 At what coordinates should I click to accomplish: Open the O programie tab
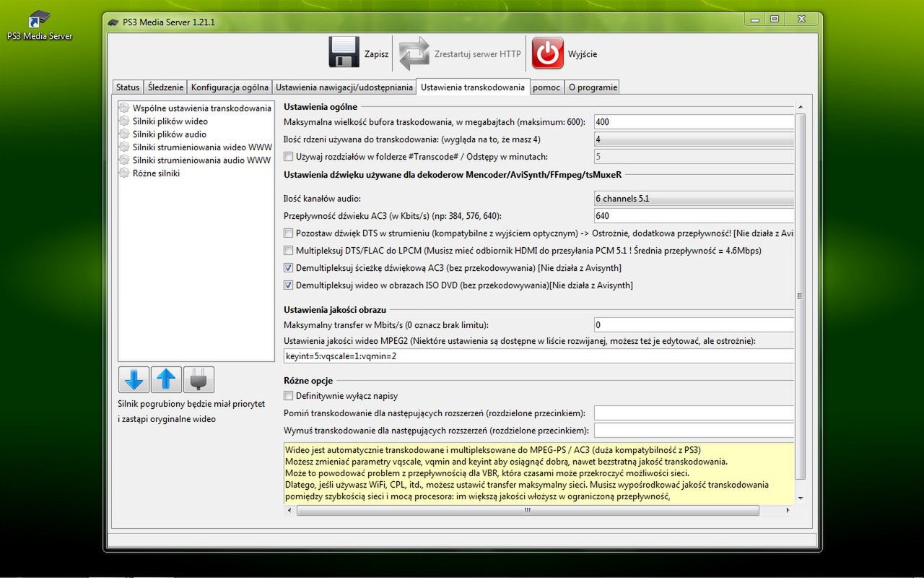point(593,87)
